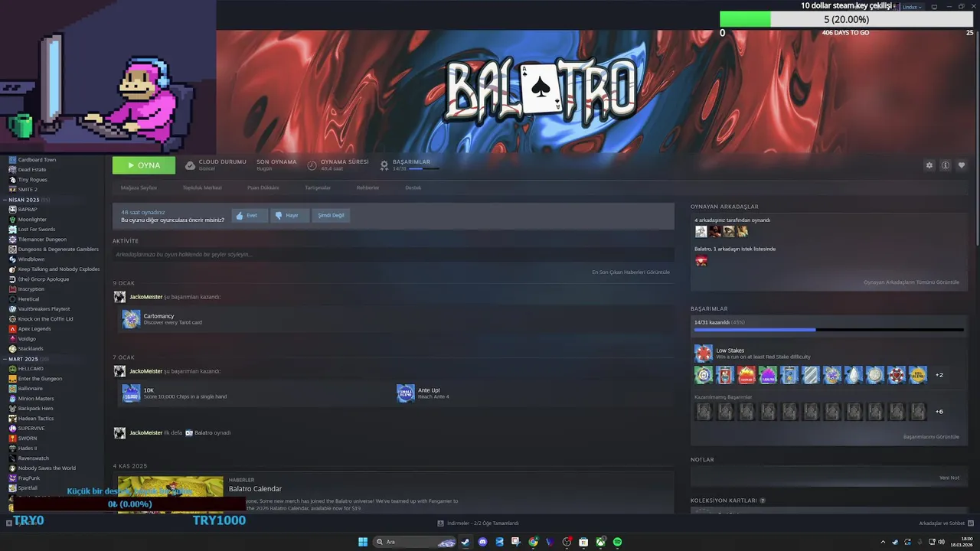980x551 pixels.
Task: Open the Mağaza Sayfası tab
Action: tap(139, 187)
